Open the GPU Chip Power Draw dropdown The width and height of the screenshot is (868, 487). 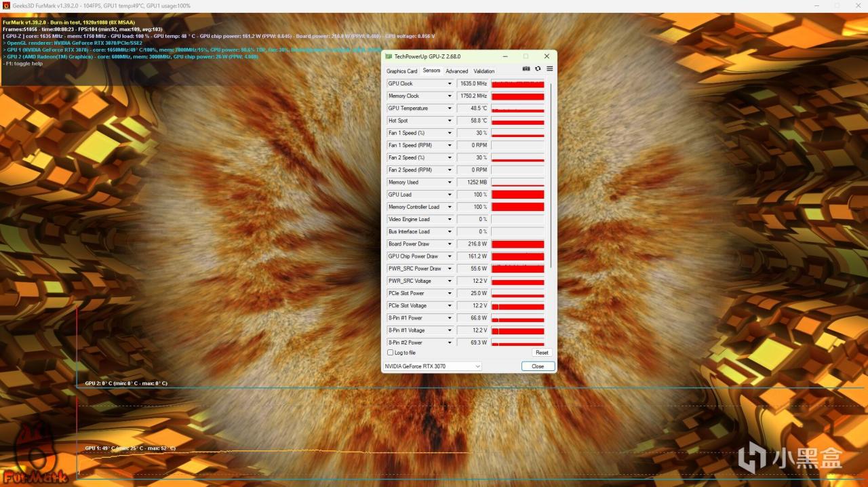[x=449, y=256]
